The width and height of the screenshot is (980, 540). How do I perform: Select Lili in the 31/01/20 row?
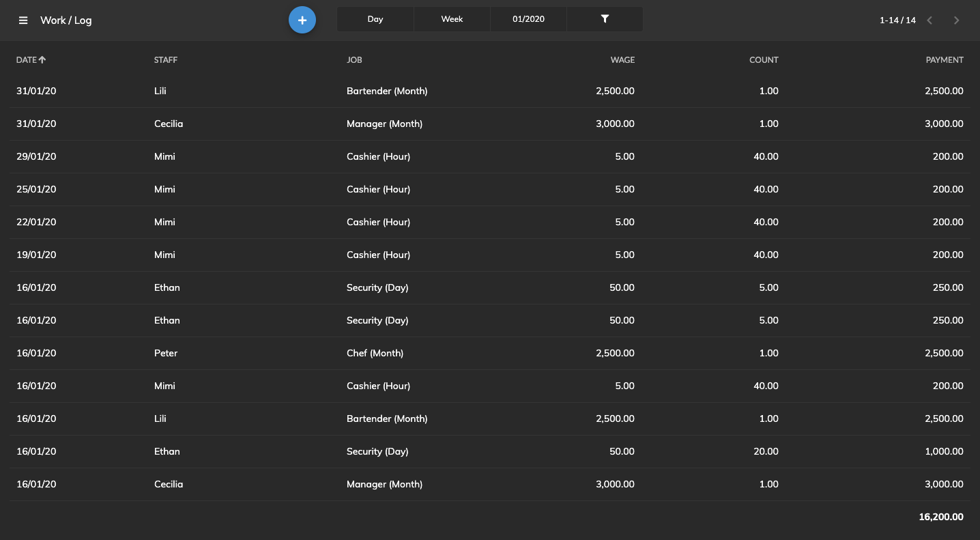click(x=160, y=91)
